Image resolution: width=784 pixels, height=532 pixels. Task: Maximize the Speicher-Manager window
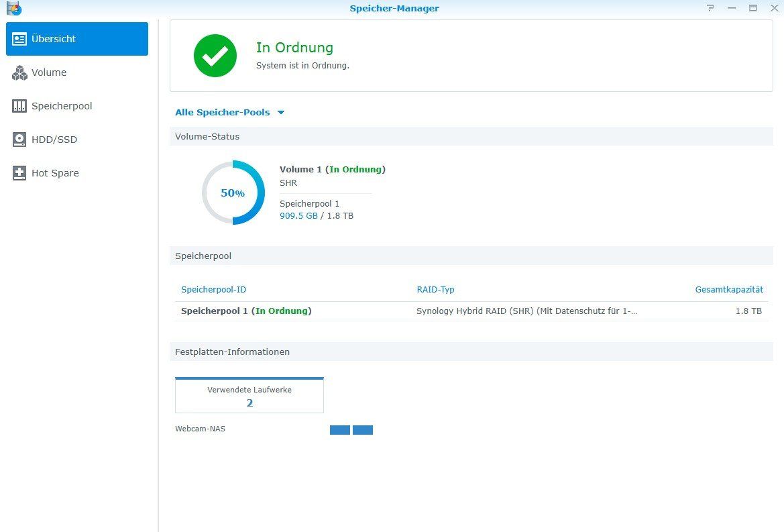point(753,8)
